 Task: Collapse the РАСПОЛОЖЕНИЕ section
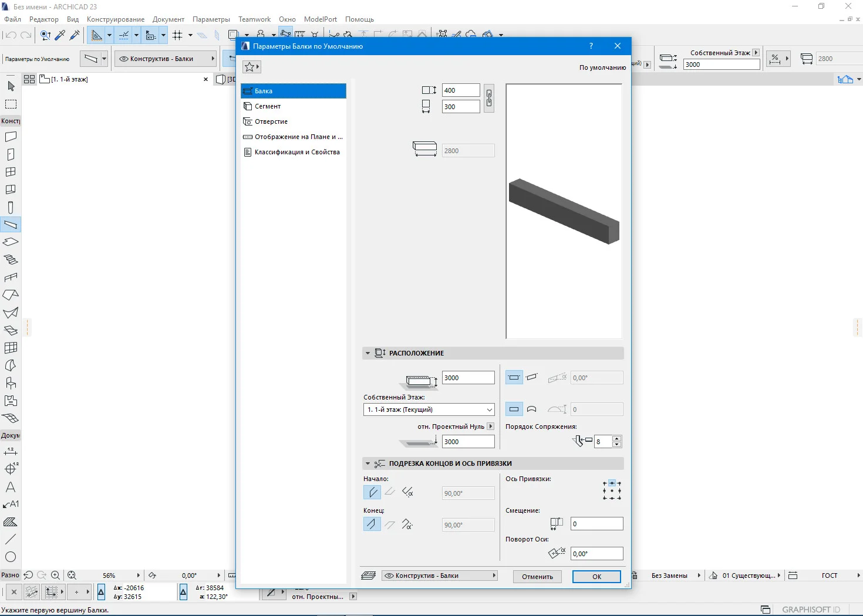click(x=368, y=353)
